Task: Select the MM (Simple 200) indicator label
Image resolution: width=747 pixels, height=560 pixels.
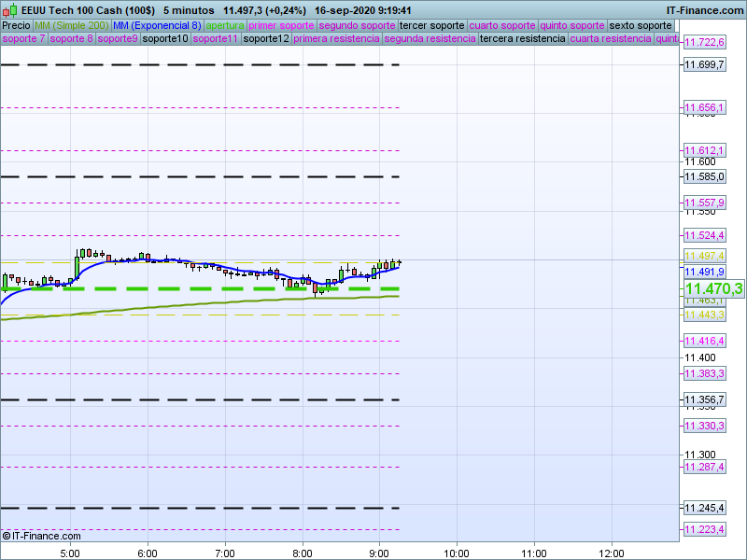Action: coord(71,25)
